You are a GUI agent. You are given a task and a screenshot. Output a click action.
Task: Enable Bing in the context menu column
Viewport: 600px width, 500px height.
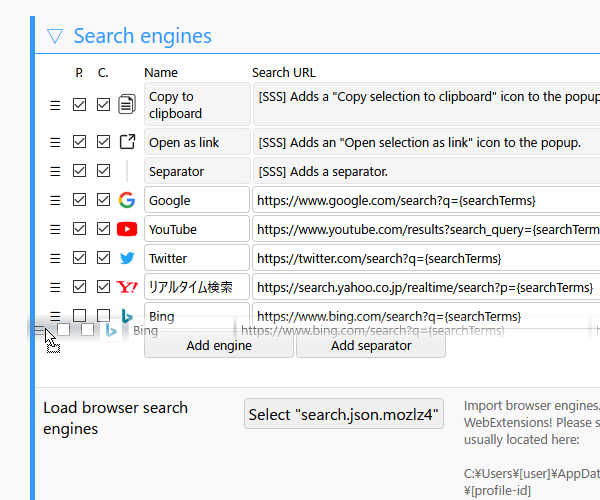103,316
